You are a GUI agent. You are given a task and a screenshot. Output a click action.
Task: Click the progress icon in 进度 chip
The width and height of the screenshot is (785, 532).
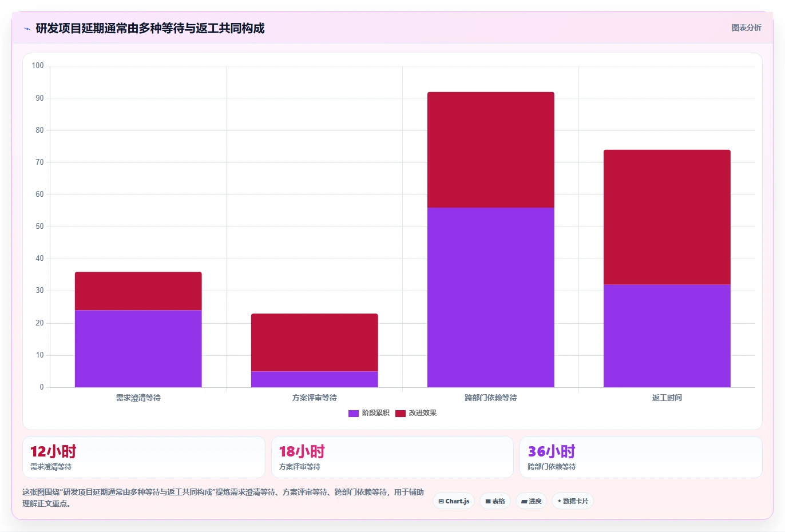524,501
